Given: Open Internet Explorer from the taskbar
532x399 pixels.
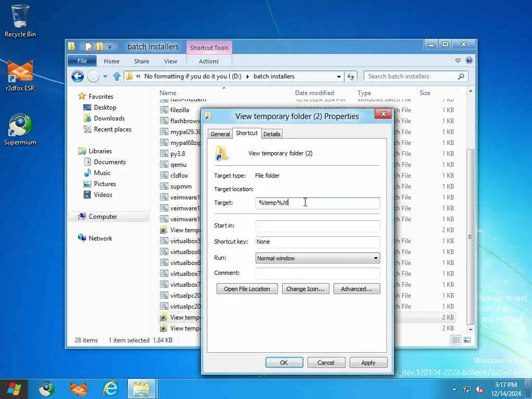Looking at the screenshot, I should click(111, 389).
